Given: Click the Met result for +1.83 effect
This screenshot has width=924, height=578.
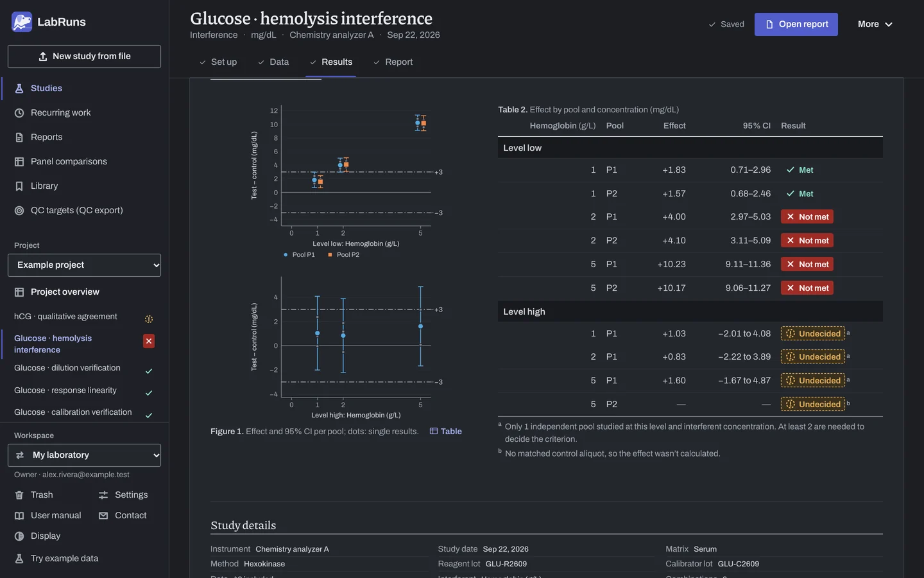Looking at the screenshot, I should pos(800,170).
